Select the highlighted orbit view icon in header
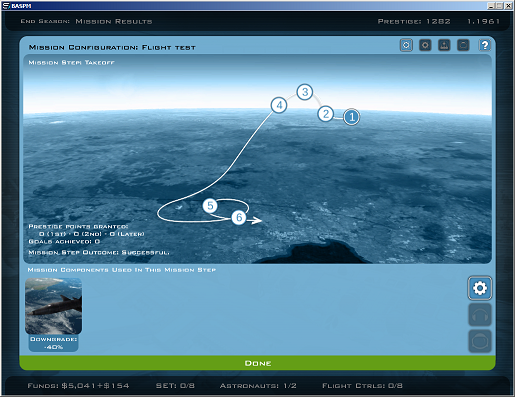 pos(406,45)
